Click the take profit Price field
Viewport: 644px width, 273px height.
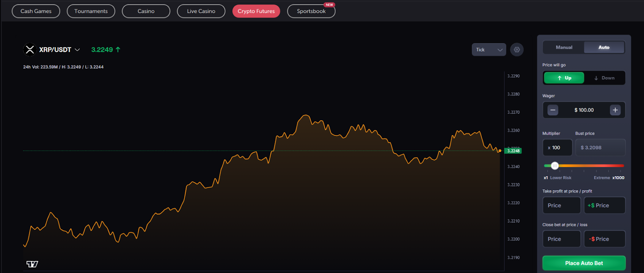point(561,205)
